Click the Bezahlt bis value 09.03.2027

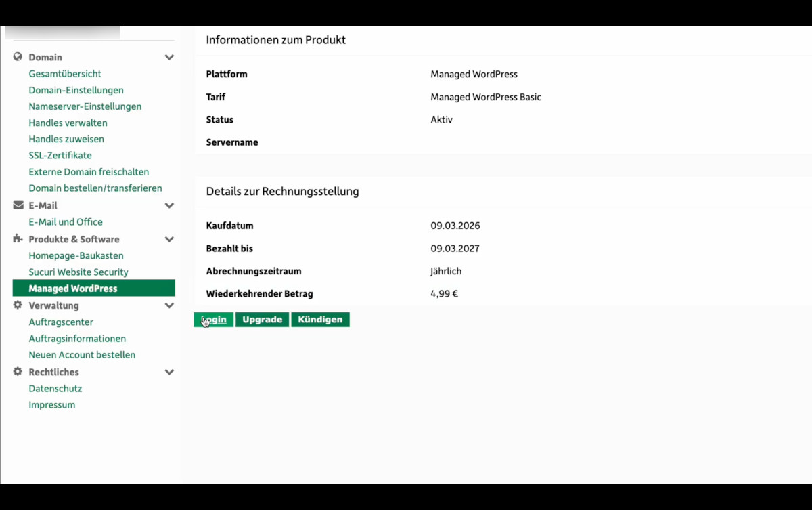tap(455, 249)
